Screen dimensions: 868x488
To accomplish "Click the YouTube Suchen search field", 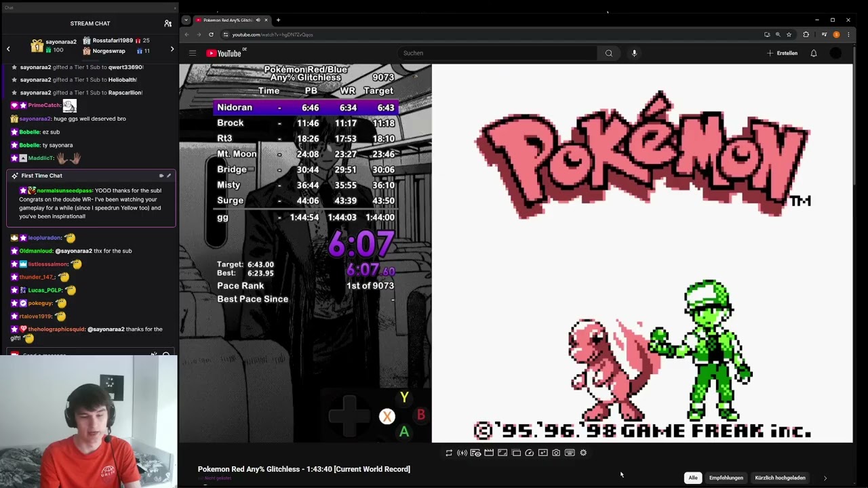I will pyautogui.click(x=498, y=53).
